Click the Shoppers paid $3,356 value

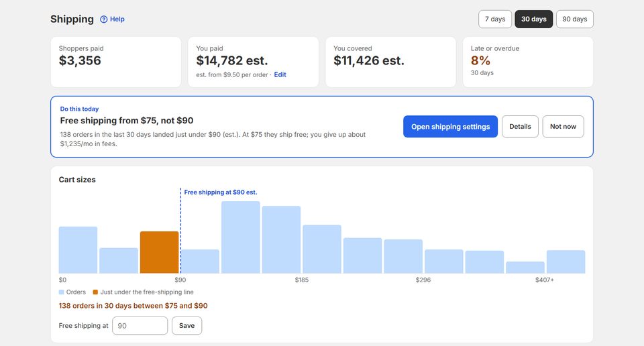coord(80,61)
